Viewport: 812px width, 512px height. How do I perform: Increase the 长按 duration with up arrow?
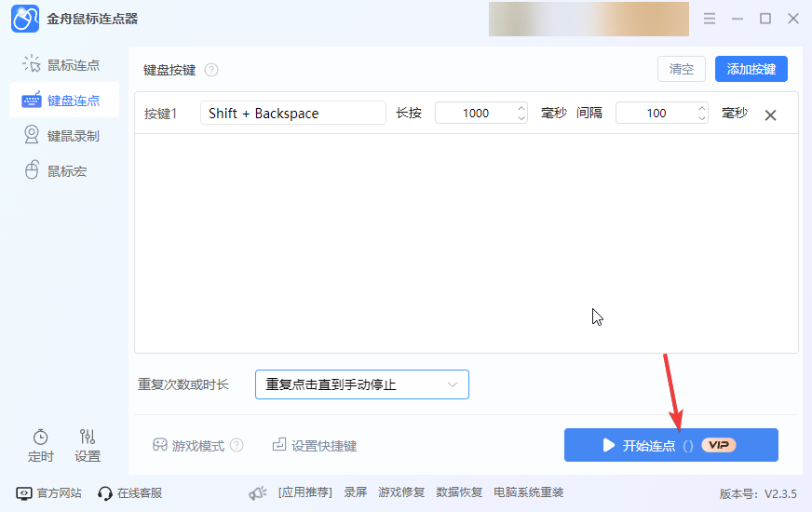click(521, 108)
